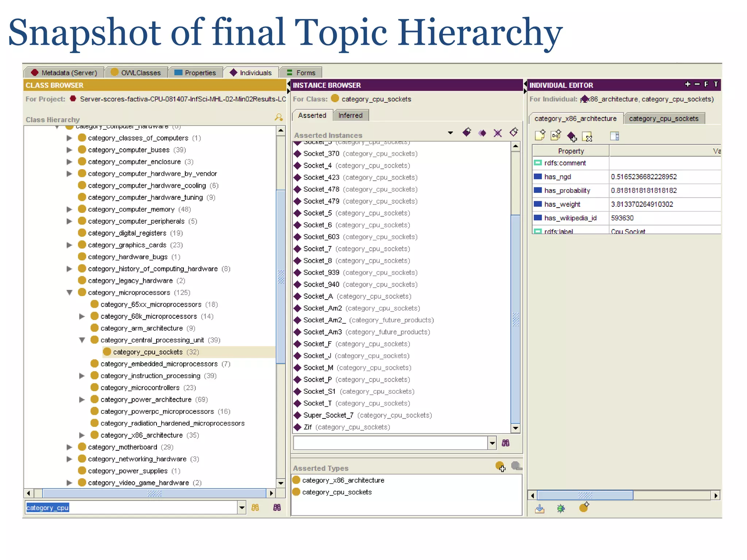Click the delete instance X icon
Viewport: 747px width, 560px height.
coord(498,133)
